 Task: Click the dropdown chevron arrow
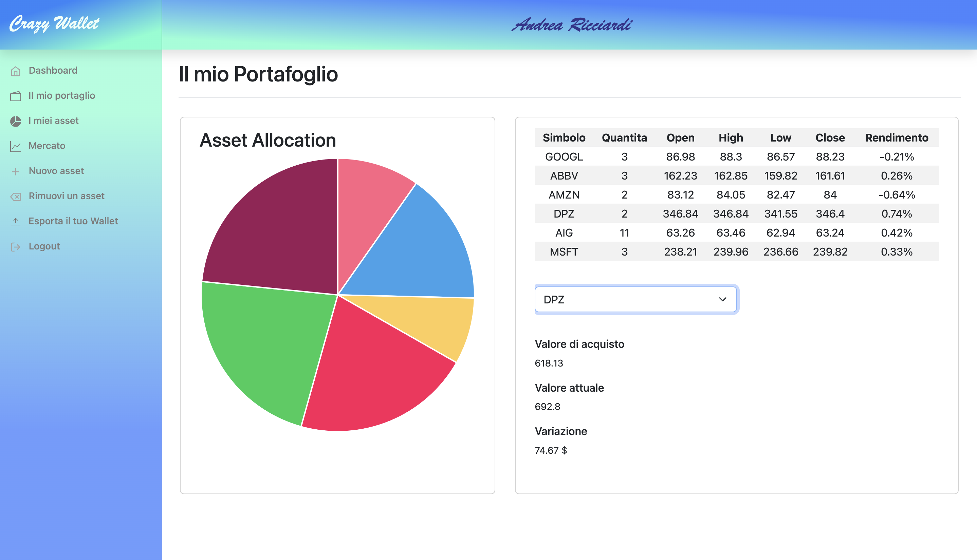click(722, 299)
